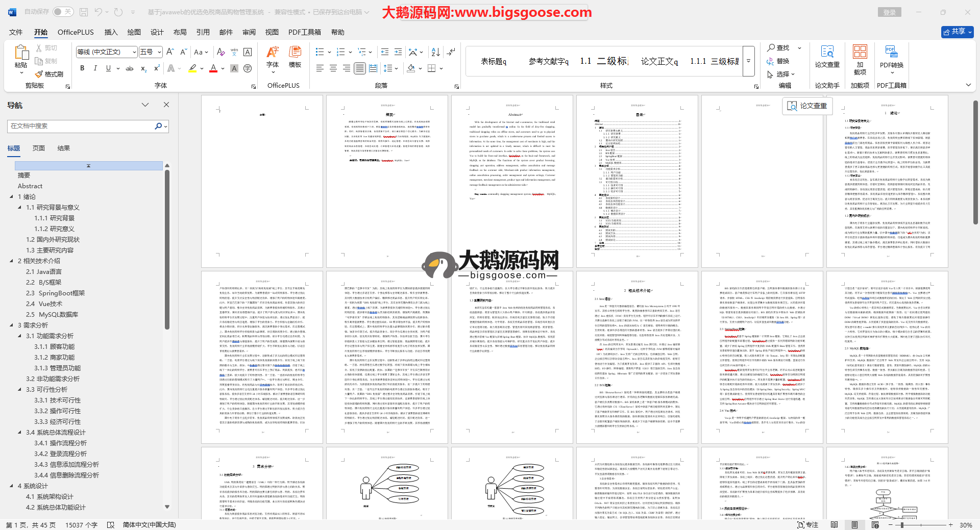
Task: Click the Format Painter (格式刷) icon
Action: pyautogui.click(x=50, y=74)
